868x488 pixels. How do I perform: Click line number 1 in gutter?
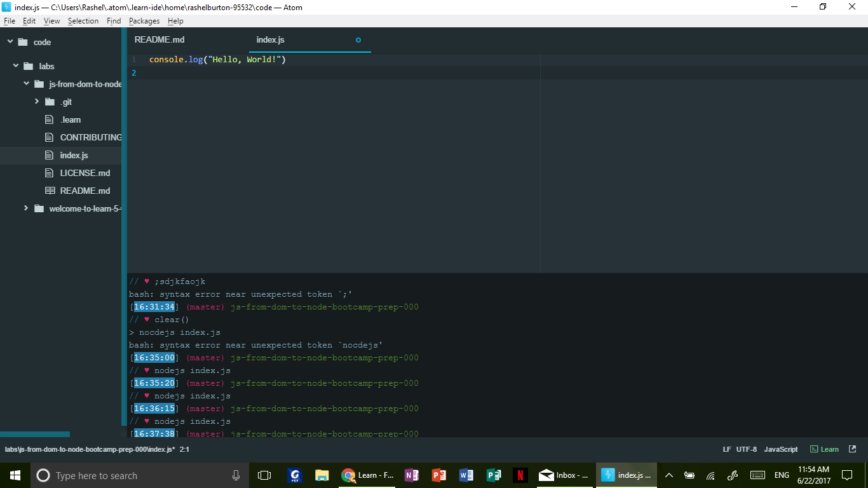pyautogui.click(x=133, y=60)
